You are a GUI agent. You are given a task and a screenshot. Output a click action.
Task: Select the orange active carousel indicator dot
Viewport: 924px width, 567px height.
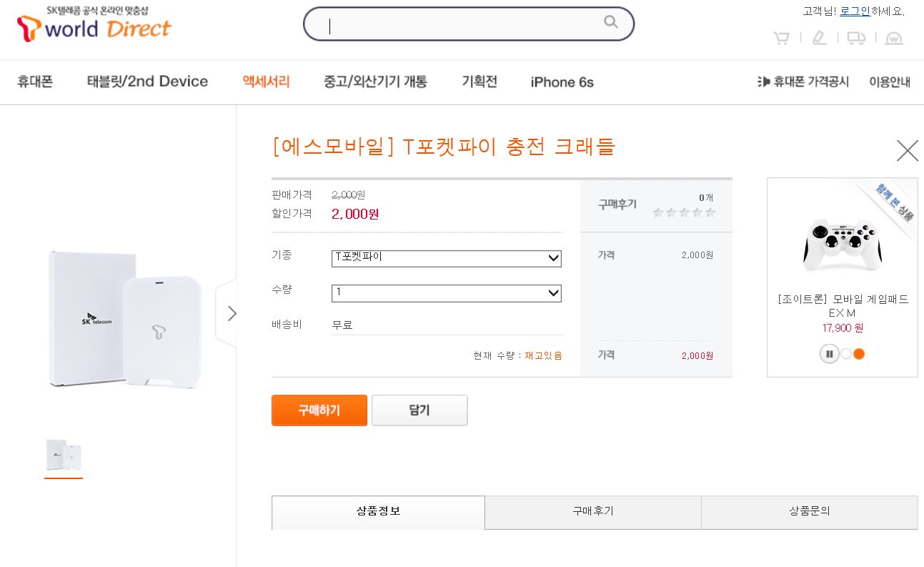click(x=859, y=354)
